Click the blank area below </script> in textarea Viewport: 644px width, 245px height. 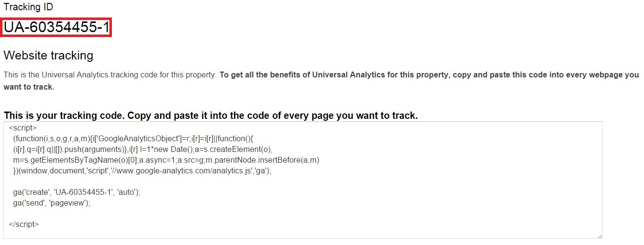[x=303, y=233]
